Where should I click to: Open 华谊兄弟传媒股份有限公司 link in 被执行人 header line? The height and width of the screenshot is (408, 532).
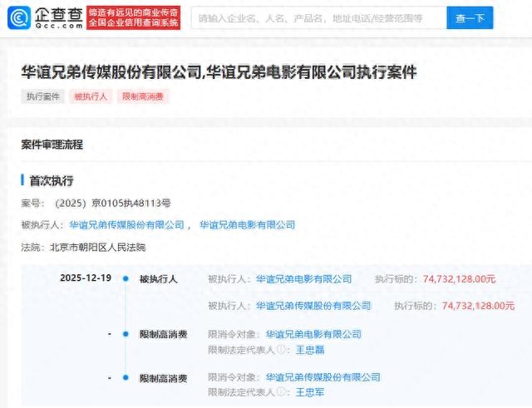(x=126, y=225)
